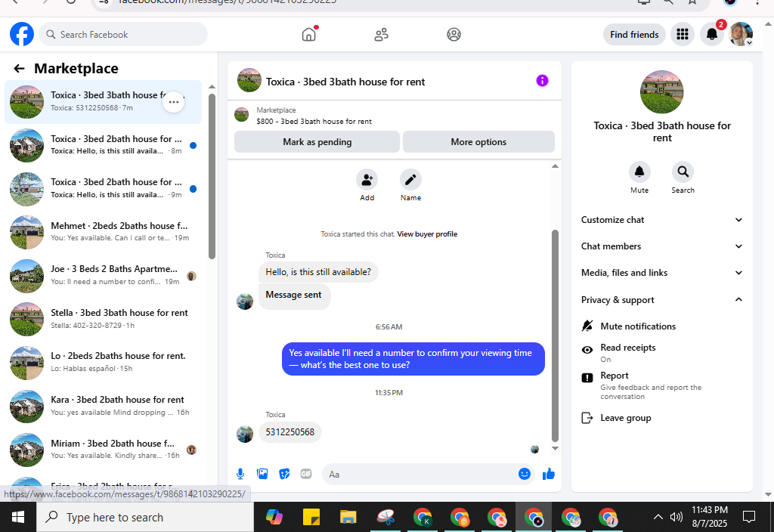
Task: Open More options for the listing
Action: [478, 142]
